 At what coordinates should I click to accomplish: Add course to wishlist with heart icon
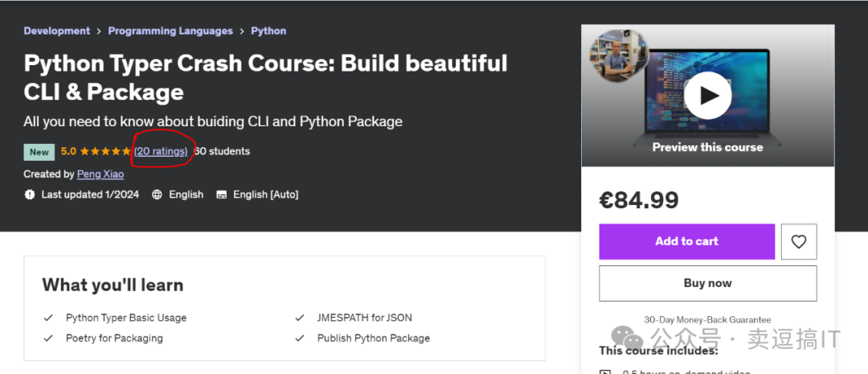tap(799, 241)
